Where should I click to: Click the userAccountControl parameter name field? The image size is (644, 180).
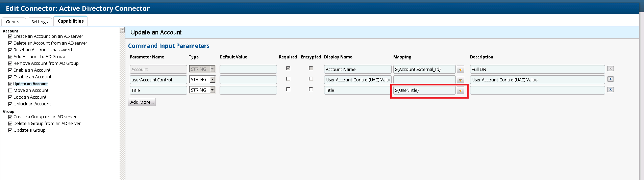click(x=158, y=80)
